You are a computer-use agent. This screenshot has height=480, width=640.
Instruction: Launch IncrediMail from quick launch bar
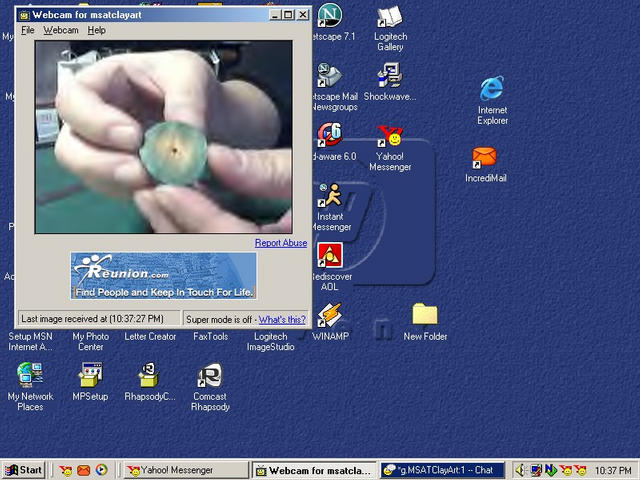pos(84,470)
